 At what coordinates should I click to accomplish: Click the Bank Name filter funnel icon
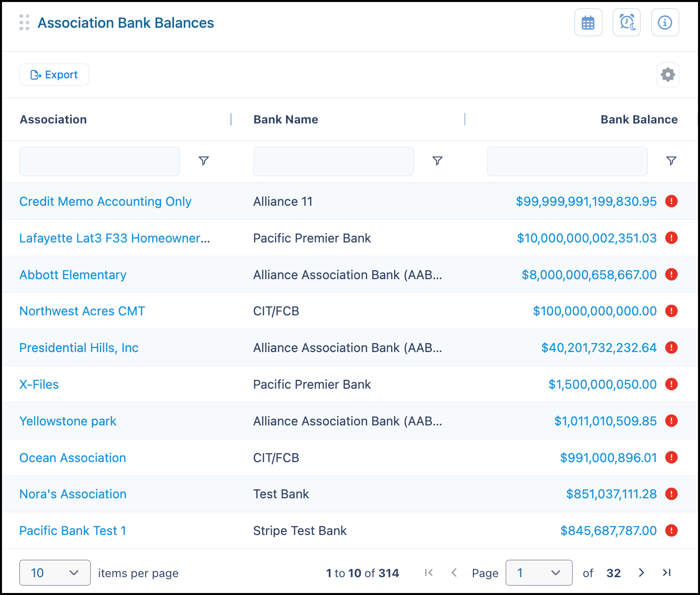437,161
